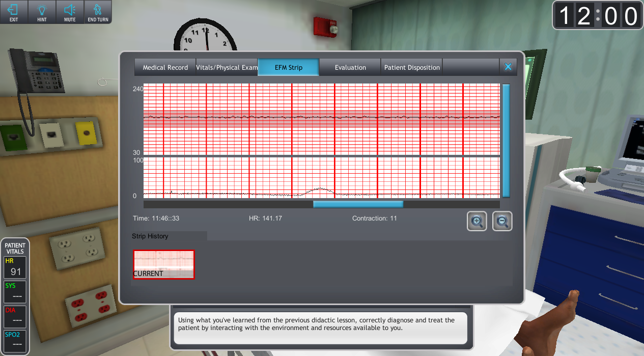Open the Medical Record tab
This screenshot has height=356, width=644.
click(165, 67)
